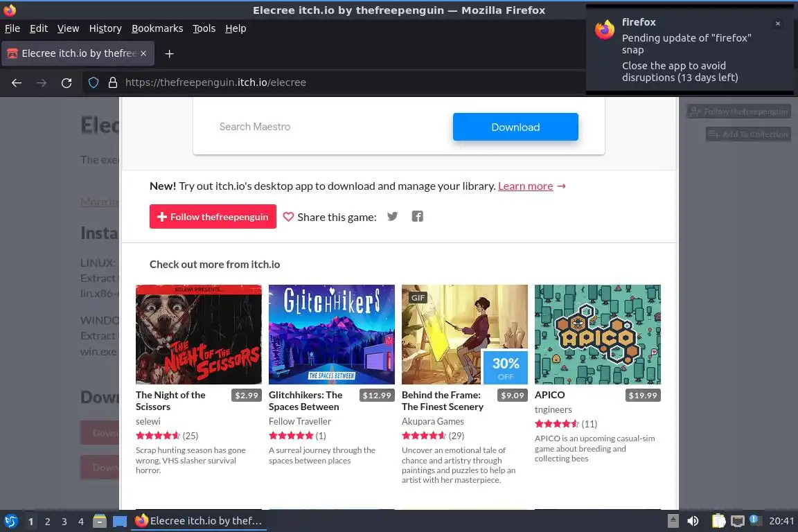Click the 30% OFF sale badge
The width and height of the screenshot is (798, 532).
coord(506,368)
